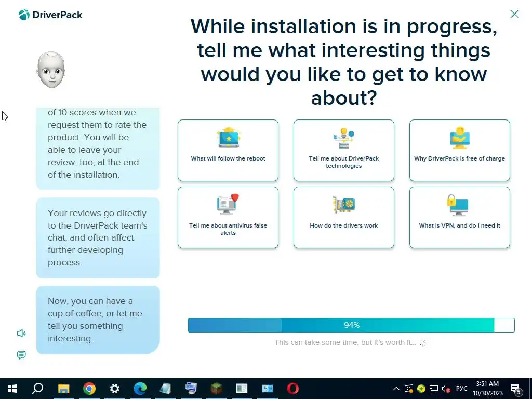The height and width of the screenshot is (399, 532).
Task: Open the slanted white window icon in taskbar
Action: (166, 389)
